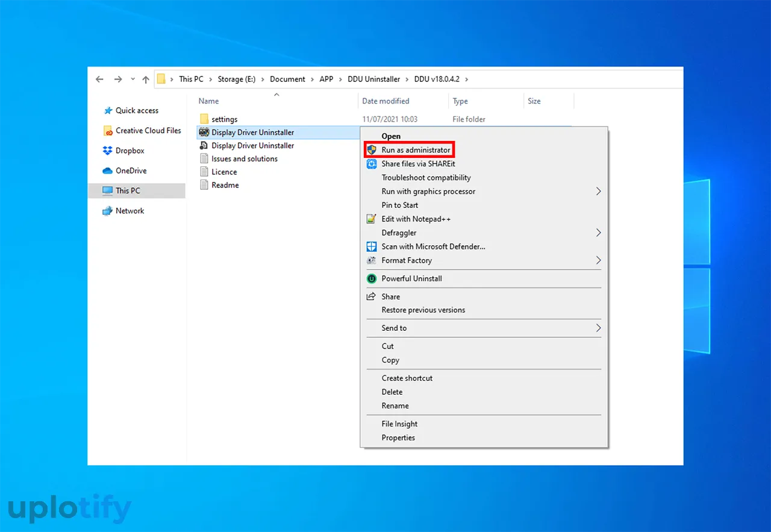This screenshot has width=771, height=532.
Task: Click the Run as administrator shield icon
Action: [x=372, y=149]
